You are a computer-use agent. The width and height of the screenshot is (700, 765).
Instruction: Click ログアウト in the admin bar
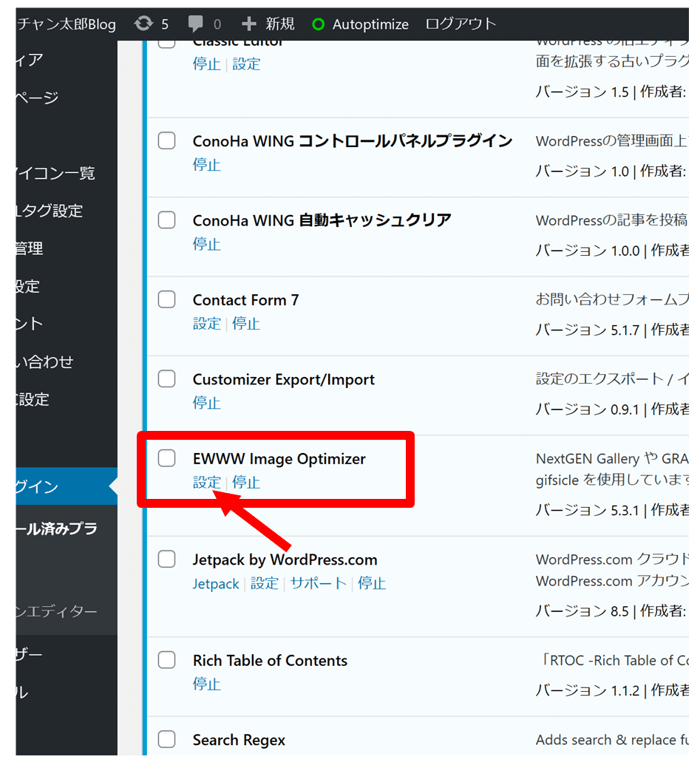[x=460, y=24]
